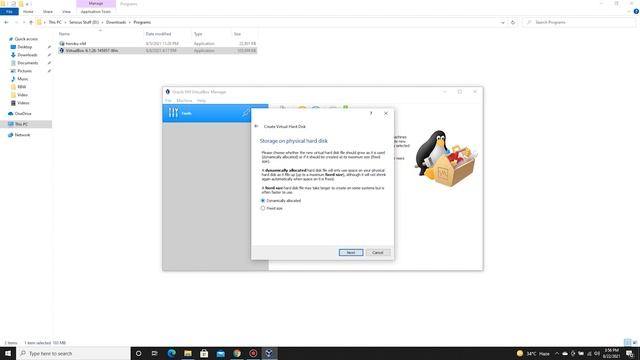Open Documents in navigation pane
640x360 pixels.
27,63
